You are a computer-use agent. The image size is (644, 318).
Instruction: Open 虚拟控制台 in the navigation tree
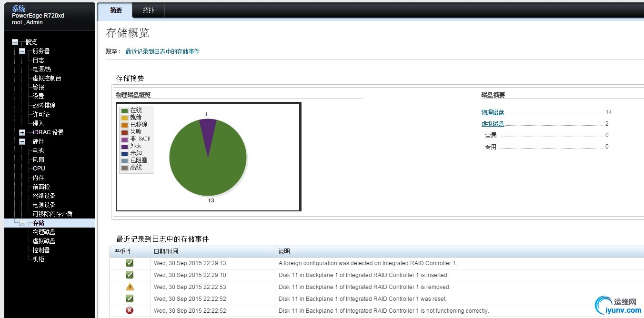(47, 78)
